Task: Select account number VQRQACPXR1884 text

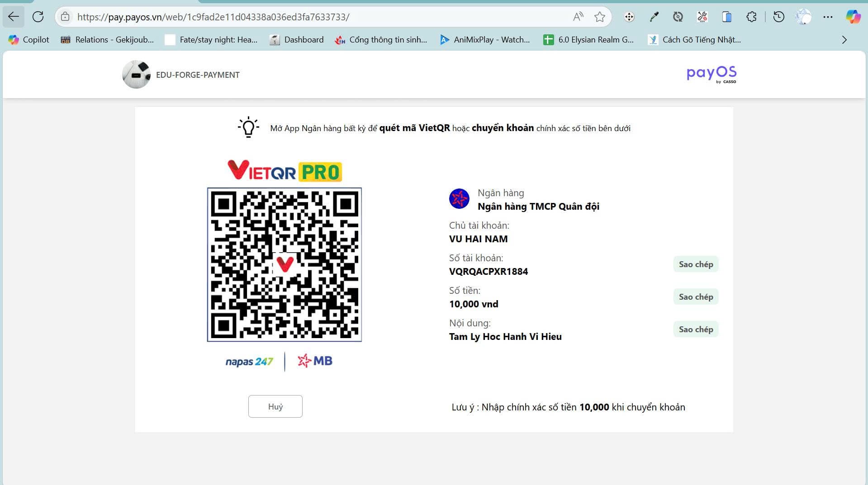Action: 489,272
